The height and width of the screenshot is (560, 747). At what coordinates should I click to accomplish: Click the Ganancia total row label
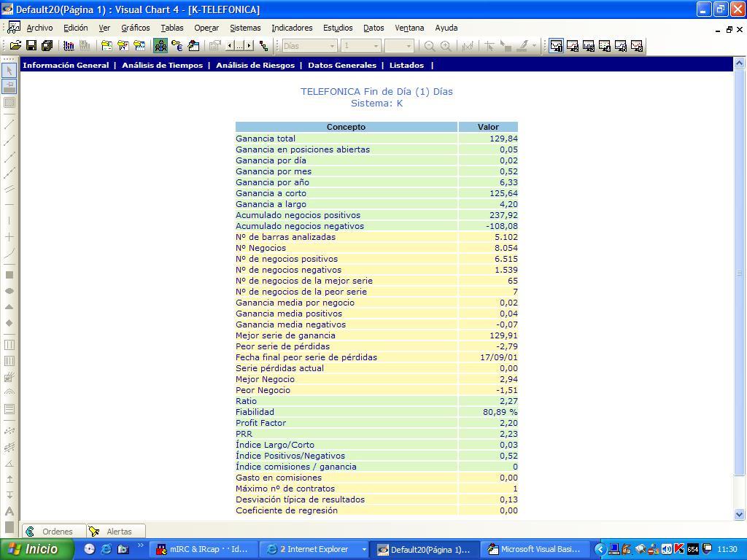266,139
